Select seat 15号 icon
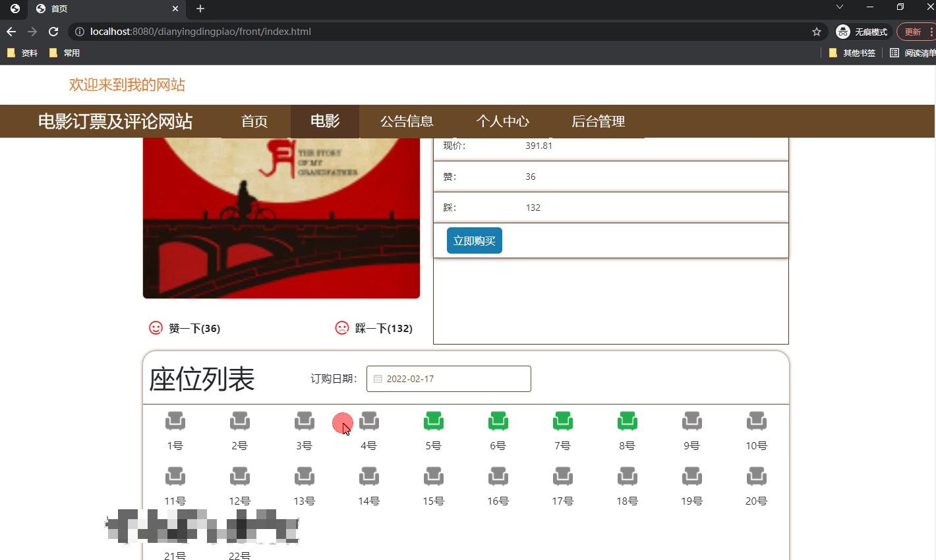This screenshot has width=936, height=560. (433, 476)
